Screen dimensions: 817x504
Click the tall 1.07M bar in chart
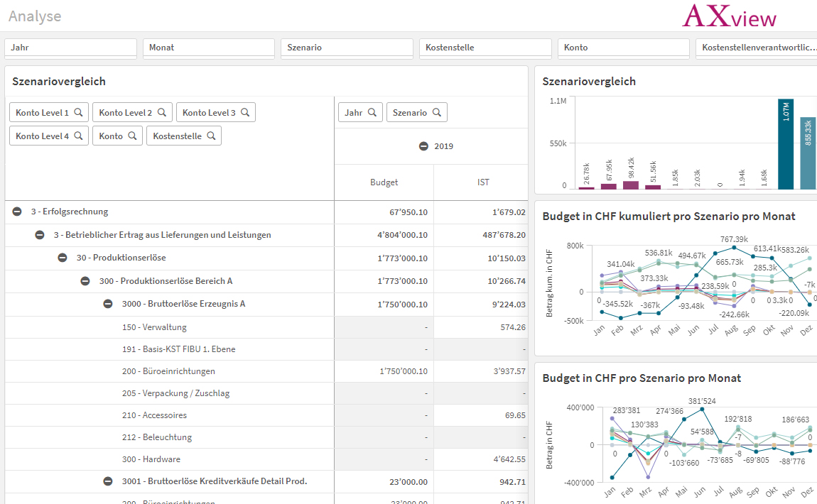point(786,144)
